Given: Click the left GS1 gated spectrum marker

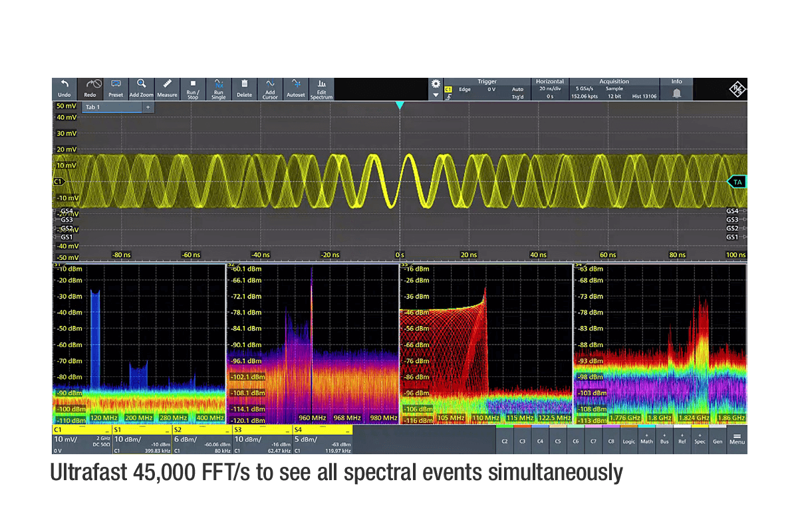Looking at the screenshot, I should coord(66,237).
